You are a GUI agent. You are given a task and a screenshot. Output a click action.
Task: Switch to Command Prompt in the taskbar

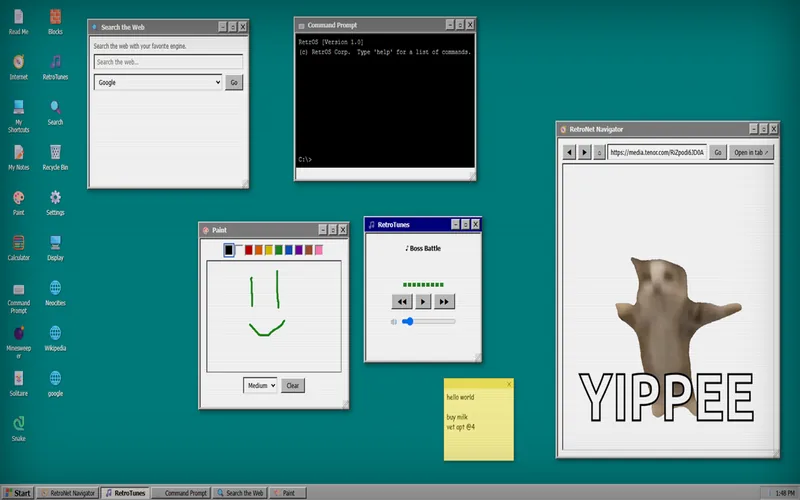181,493
